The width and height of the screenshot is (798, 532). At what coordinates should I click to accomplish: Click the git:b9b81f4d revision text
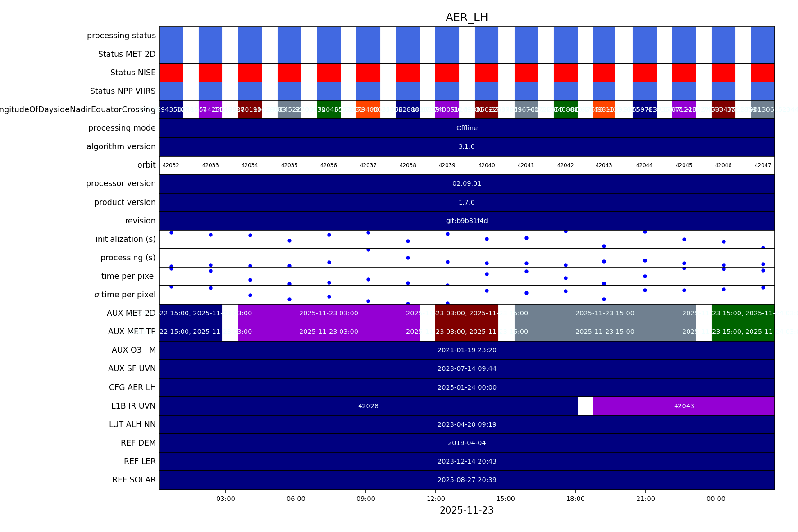(x=466, y=221)
